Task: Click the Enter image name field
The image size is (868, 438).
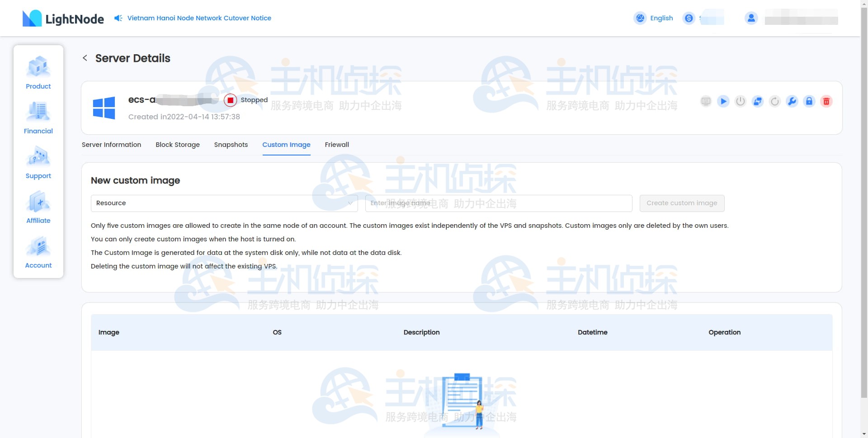Action: pos(498,203)
